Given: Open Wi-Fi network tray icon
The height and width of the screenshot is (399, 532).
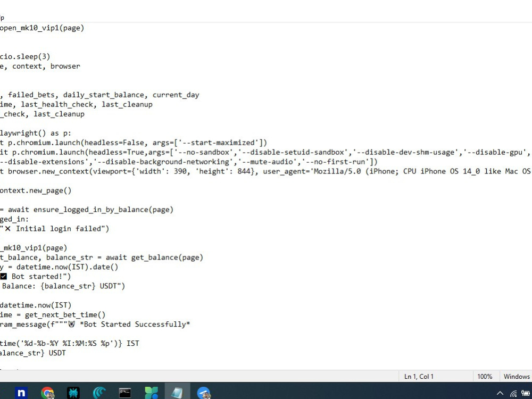Looking at the screenshot, I should click(513, 393).
